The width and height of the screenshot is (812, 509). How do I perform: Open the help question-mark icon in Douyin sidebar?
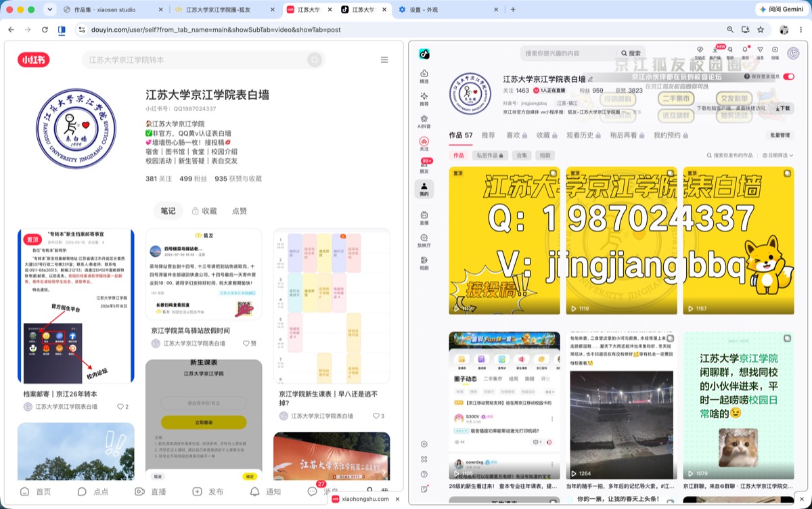424,474
